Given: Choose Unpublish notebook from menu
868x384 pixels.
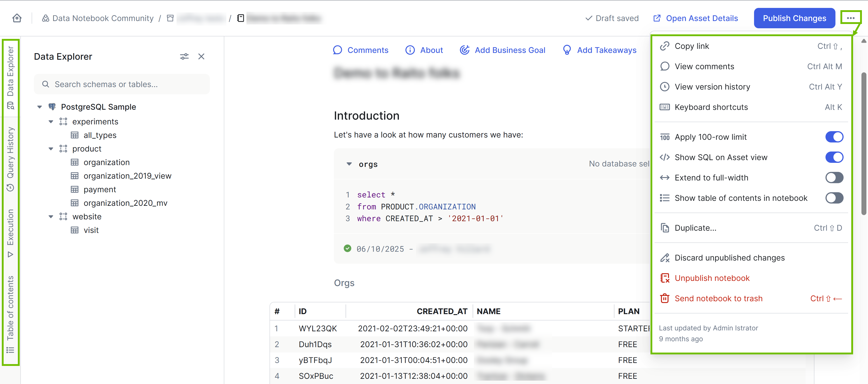Looking at the screenshot, I should click(x=712, y=278).
